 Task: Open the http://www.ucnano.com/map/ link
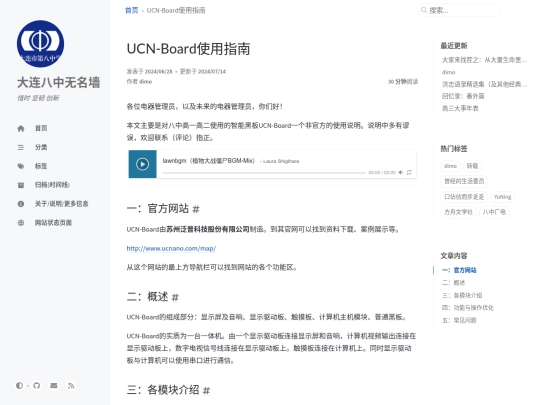pyautogui.click(x=171, y=248)
